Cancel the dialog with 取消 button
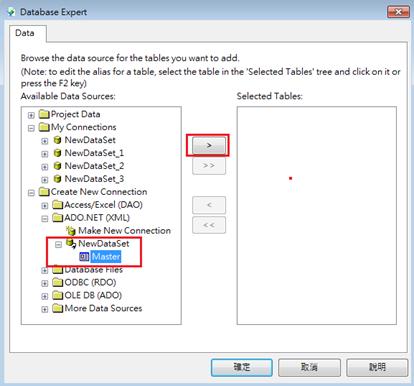 coord(309,367)
